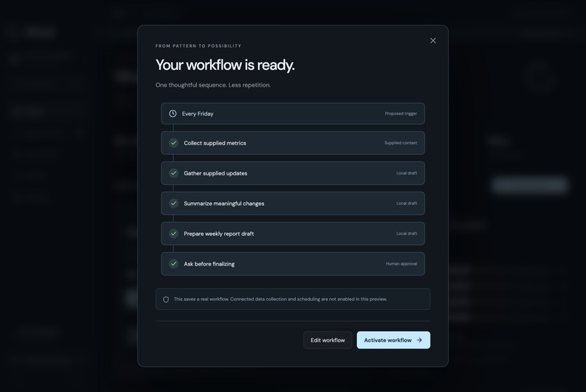The height and width of the screenshot is (392, 586).
Task: Select the Collect supplied metrics step text
Action: click(x=215, y=143)
